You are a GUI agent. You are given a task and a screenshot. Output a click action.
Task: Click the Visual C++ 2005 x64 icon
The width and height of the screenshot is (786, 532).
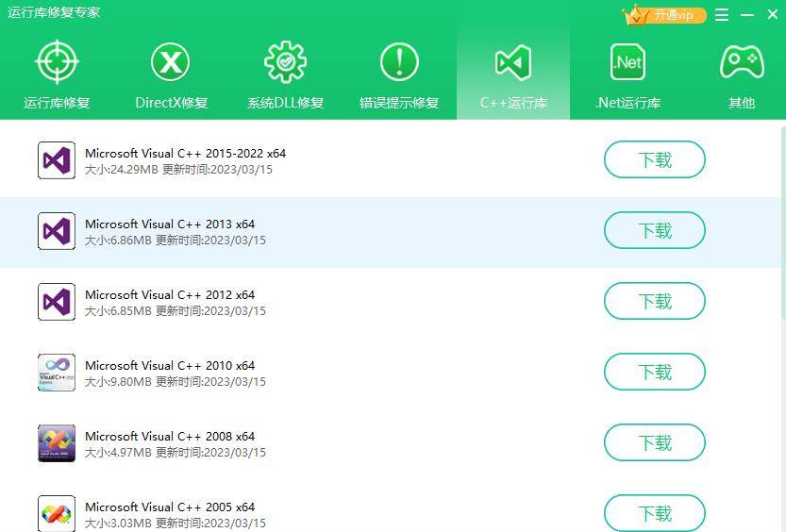point(57,513)
